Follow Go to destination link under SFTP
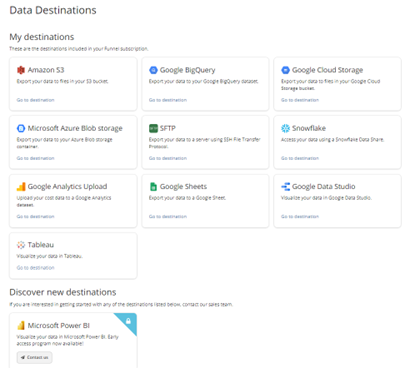The width and height of the screenshot is (410, 368). (168, 158)
